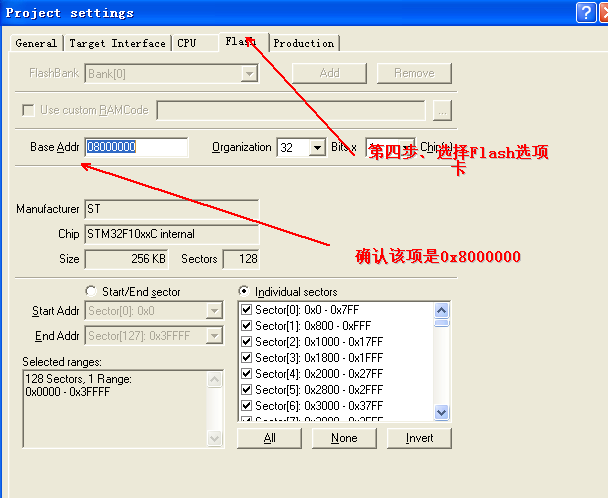The image size is (608, 498).
Task: Switch to the General tab
Action: coord(36,43)
